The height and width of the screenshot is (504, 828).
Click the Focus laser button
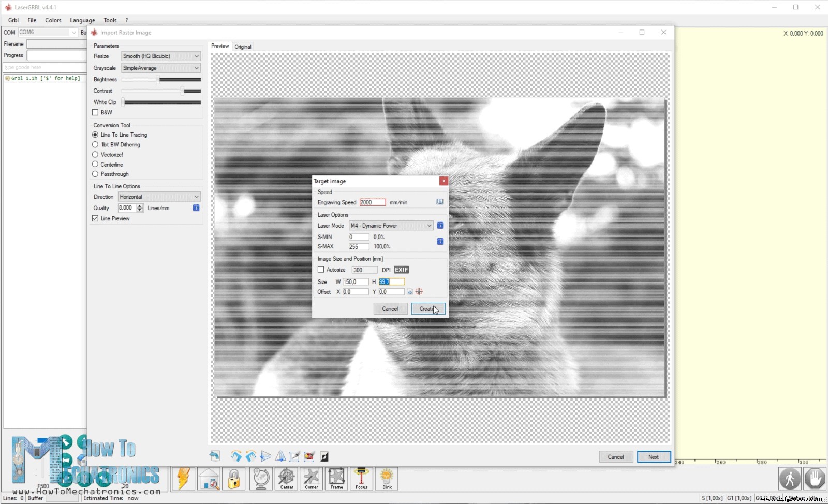(361, 479)
